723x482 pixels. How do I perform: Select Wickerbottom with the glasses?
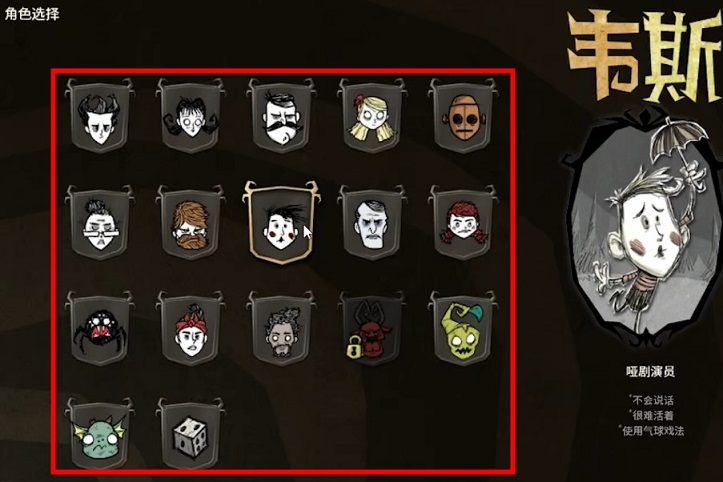click(100, 223)
